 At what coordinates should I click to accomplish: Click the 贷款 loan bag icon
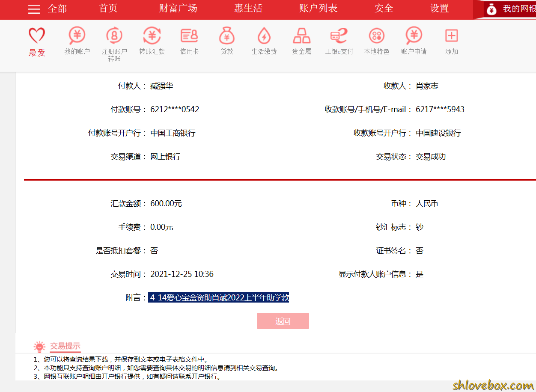pos(227,36)
